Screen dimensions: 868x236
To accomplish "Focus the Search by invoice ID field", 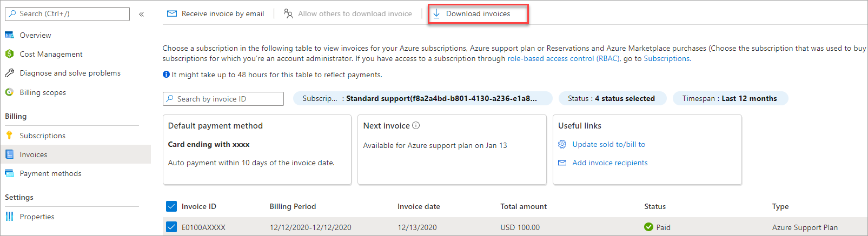I will point(227,99).
